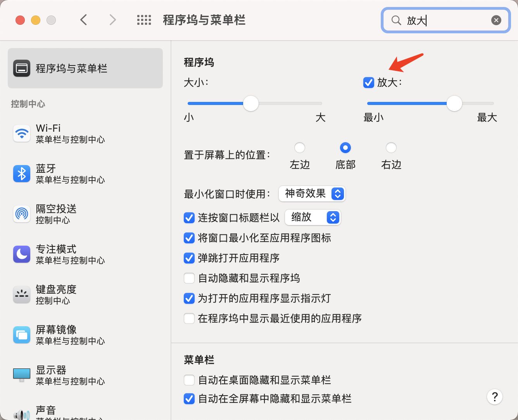The width and height of the screenshot is (518, 420).
Task: Clear the search field text
Action: pyautogui.click(x=496, y=20)
